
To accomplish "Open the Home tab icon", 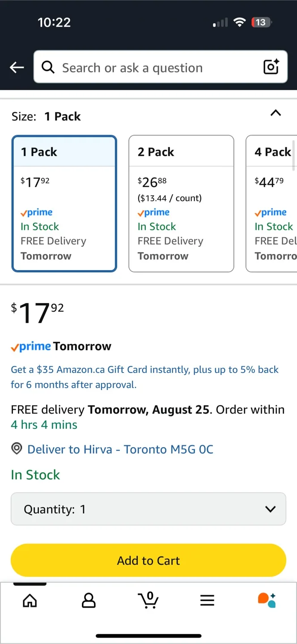I will 30,601.
